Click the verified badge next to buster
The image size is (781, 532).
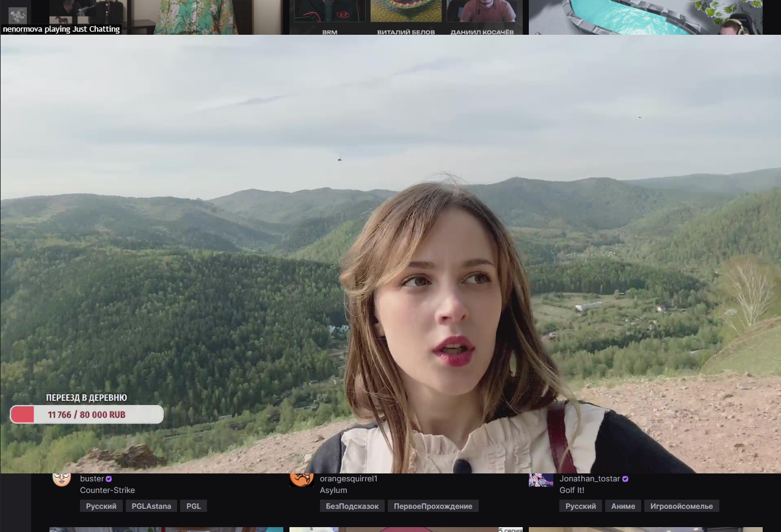(109, 479)
